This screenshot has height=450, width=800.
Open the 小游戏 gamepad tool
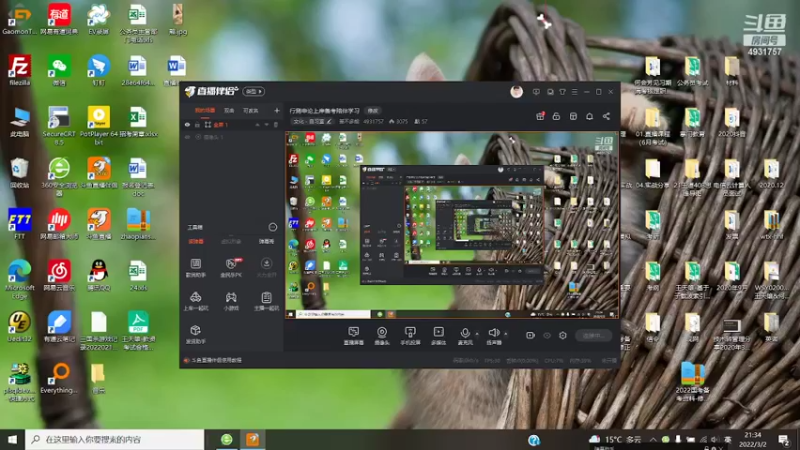point(231,301)
